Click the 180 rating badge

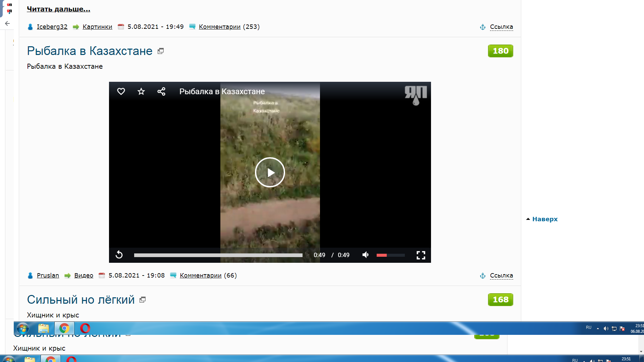coord(500,51)
